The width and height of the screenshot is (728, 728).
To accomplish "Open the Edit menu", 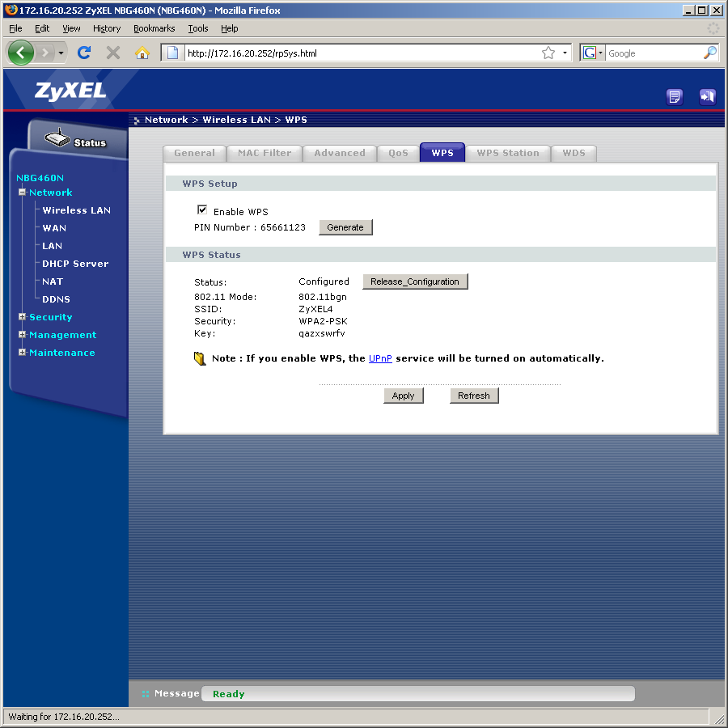I will point(42,29).
